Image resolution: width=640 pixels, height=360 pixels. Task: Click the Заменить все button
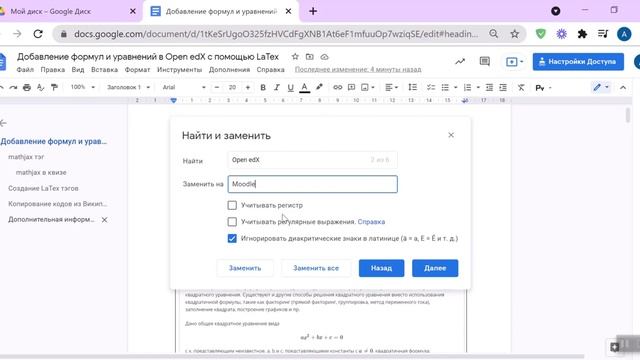[x=316, y=268]
